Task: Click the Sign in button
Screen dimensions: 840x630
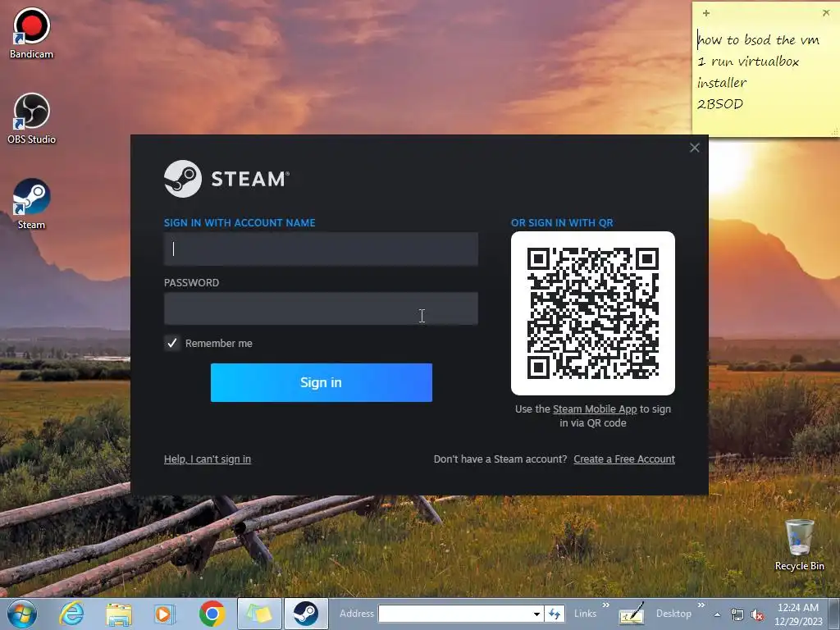Action: tap(322, 382)
